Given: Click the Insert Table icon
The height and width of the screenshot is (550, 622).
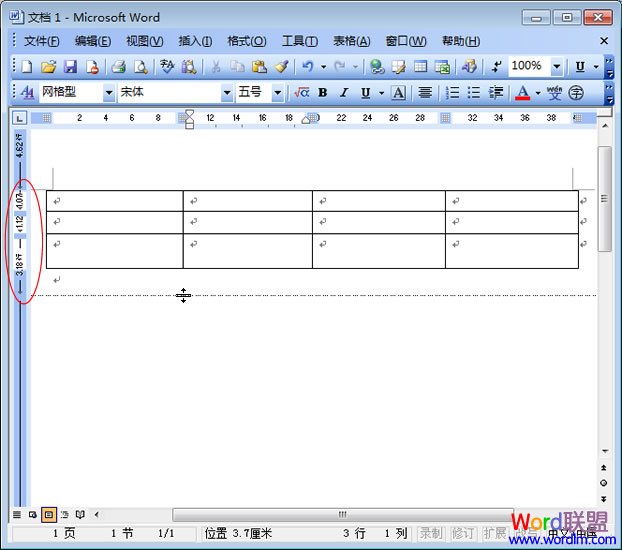Looking at the screenshot, I should [420, 67].
